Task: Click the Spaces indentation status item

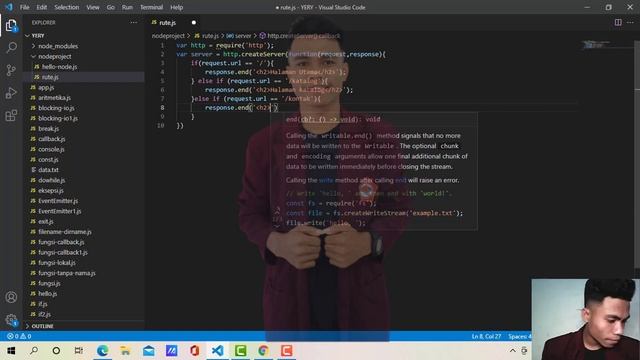Action: point(519,336)
